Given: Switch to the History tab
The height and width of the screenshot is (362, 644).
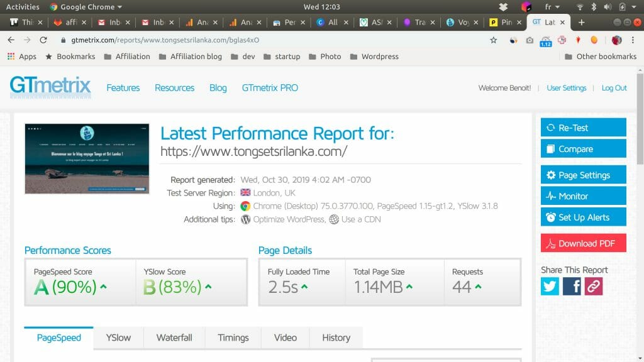Looking at the screenshot, I should 336,337.
